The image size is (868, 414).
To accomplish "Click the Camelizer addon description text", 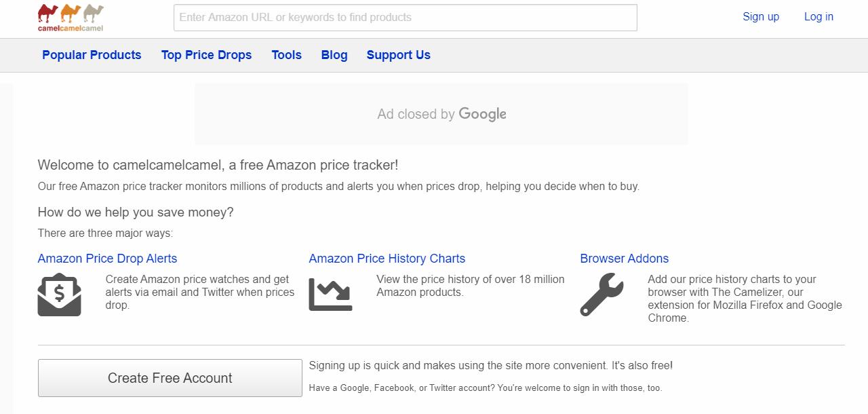I will click(x=745, y=299).
